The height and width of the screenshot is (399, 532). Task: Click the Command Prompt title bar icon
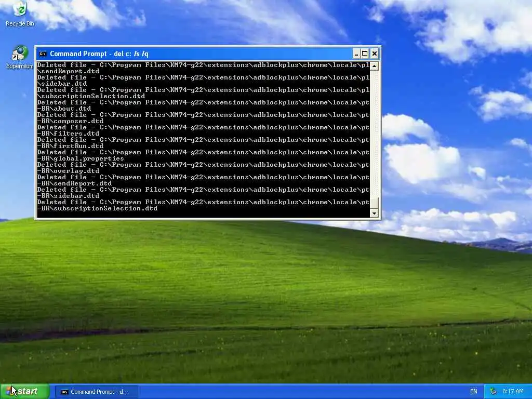tap(43, 54)
